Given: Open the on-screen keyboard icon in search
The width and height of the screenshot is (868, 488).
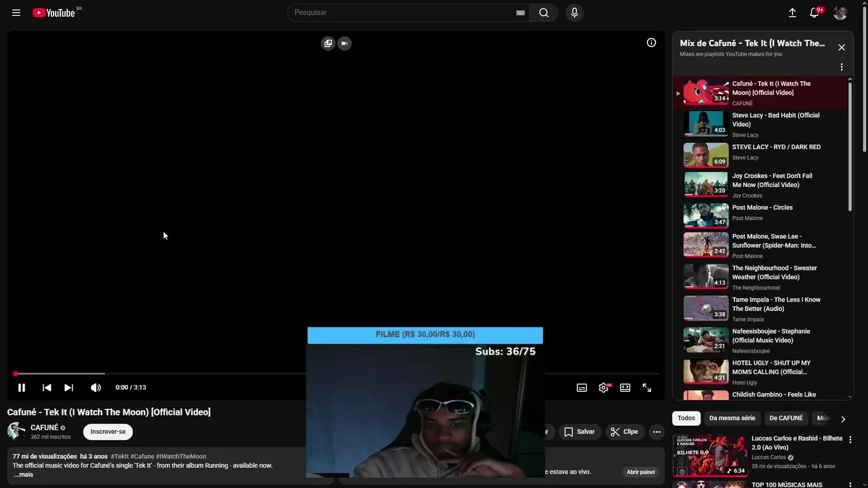Looking at the screenshot, I should (x=520, y=13).
